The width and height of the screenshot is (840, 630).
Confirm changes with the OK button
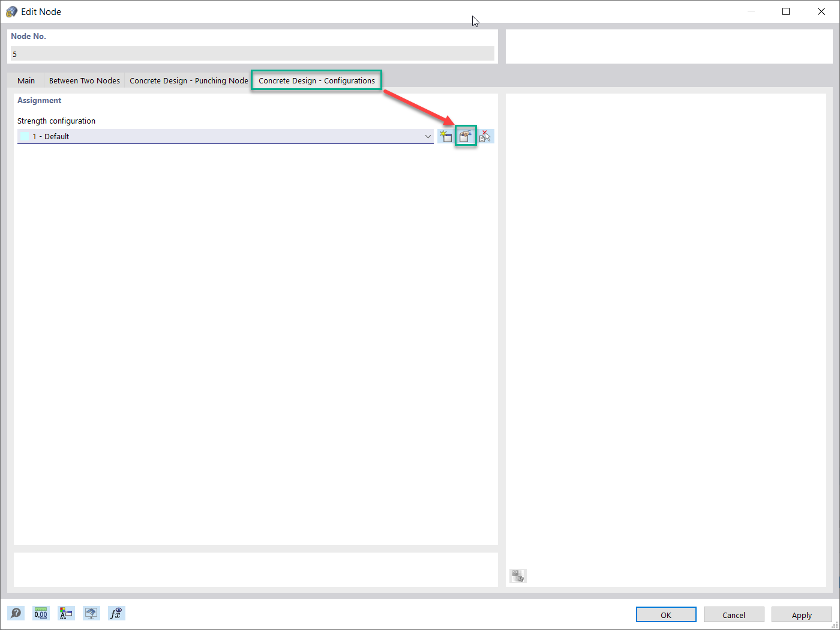(666, 614)
